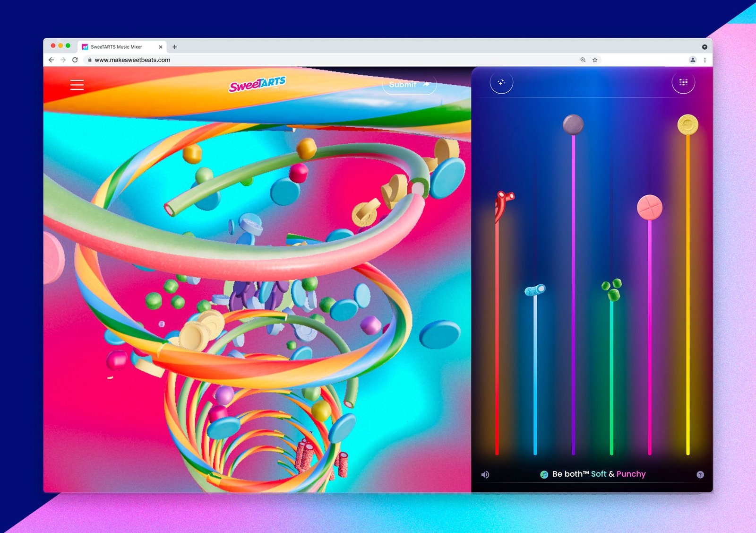This screenshot has height=533, width=756.
Task: Open a new browser tab
Action: point(175,47)
